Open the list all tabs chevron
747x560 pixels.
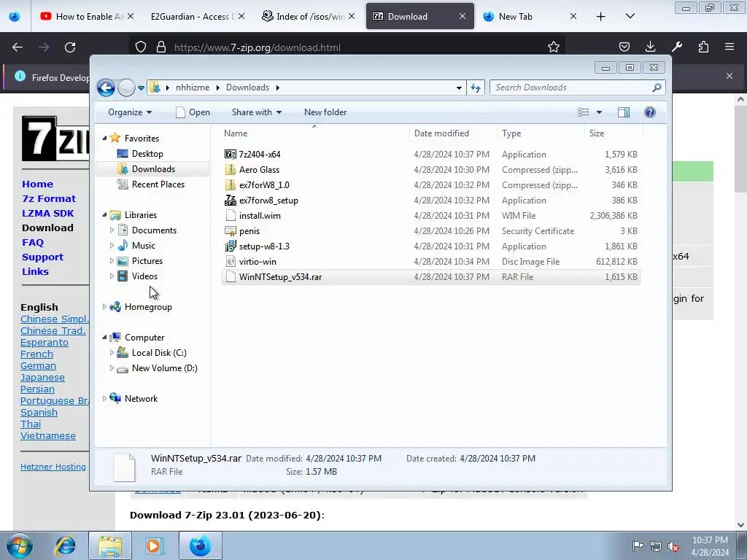(x=630, y=16)
